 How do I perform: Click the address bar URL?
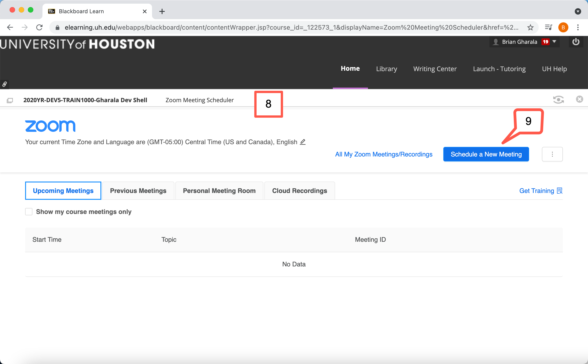pos(291,27)
